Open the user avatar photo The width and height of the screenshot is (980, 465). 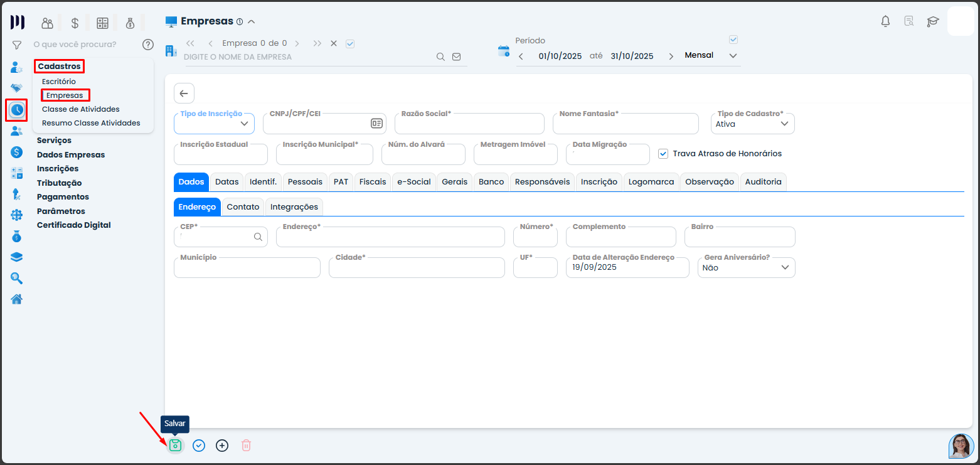click(x=961, y=446)
